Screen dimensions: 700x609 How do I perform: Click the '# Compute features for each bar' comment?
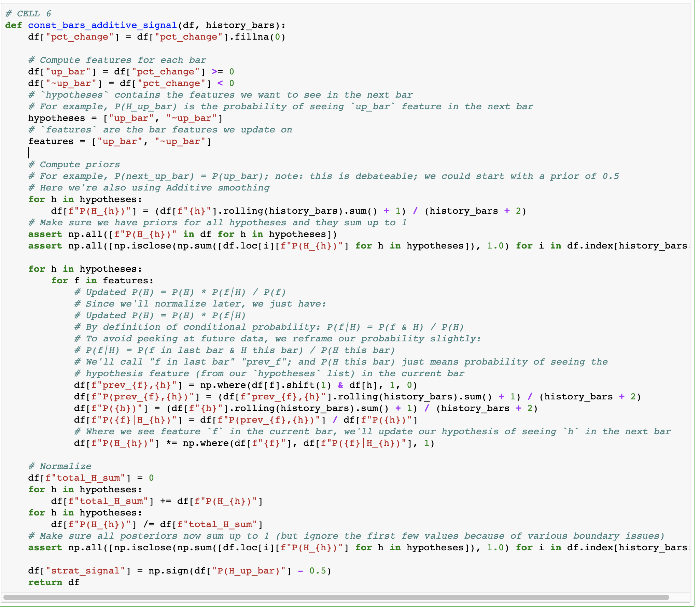point(117,60)
